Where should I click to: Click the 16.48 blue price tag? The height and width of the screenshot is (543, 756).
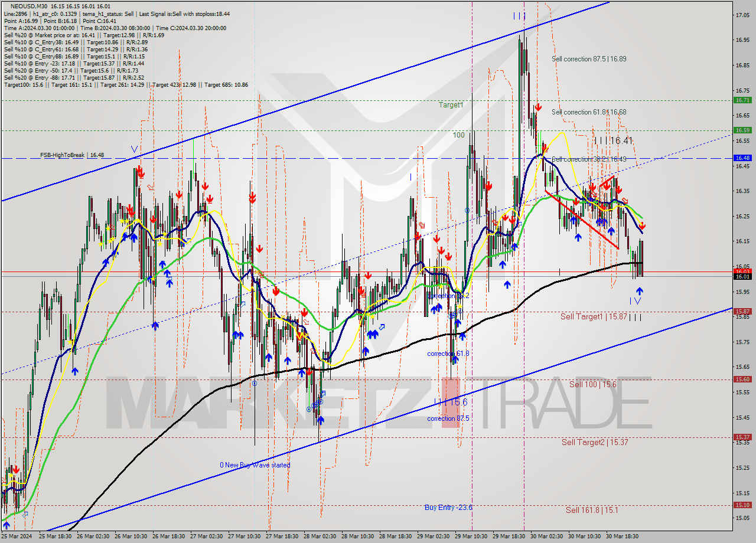pyautogui.click(x=742, y=158)
